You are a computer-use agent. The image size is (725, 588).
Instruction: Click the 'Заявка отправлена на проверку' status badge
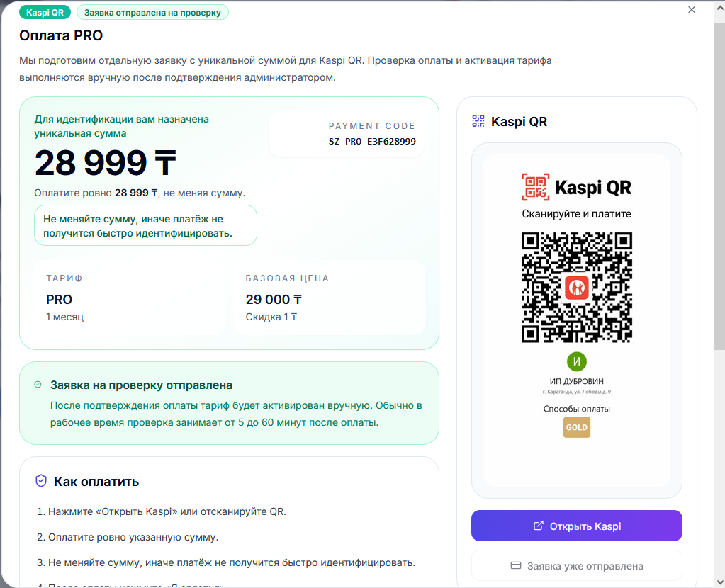152,12
